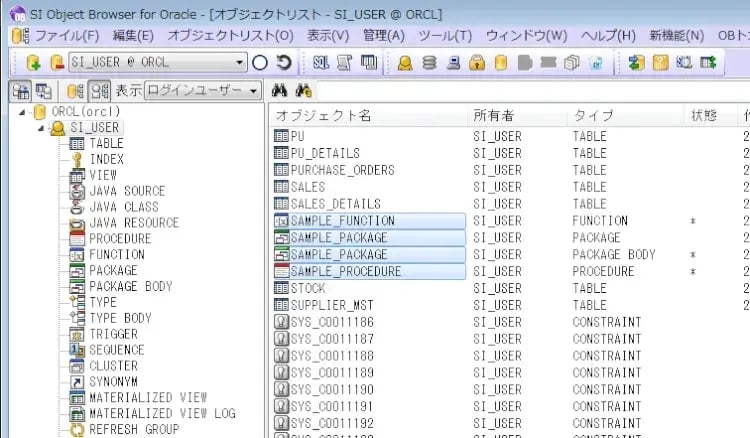Click the SQL execution toolbar icon
The height and width of the screenshot is (438, 750).
point(319,62)
